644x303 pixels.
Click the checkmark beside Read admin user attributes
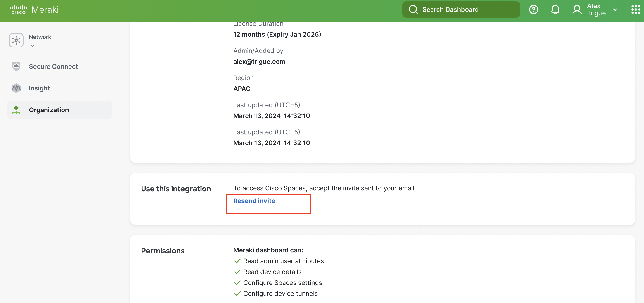(237, 261)
